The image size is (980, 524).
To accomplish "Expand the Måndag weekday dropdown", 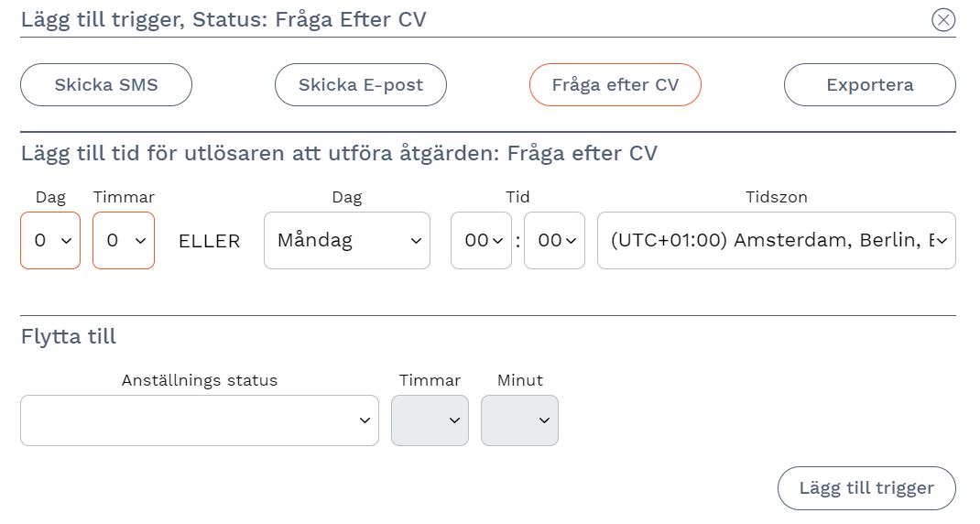I will 347,241.
